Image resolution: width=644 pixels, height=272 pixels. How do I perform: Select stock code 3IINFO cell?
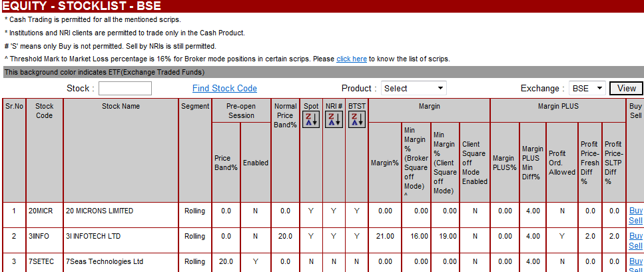[x=45, y=241]
